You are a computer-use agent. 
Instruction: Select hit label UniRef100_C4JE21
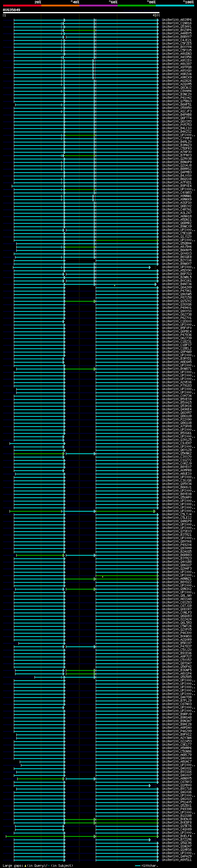tap(177, 40)
